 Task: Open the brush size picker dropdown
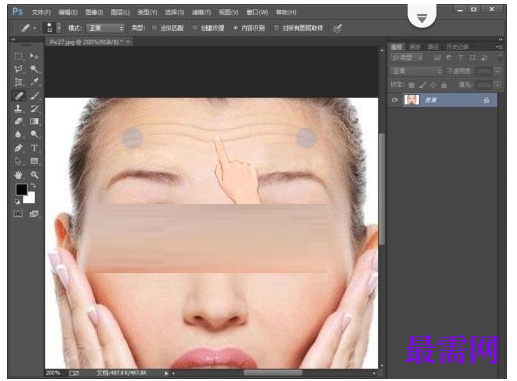[59, 28]
